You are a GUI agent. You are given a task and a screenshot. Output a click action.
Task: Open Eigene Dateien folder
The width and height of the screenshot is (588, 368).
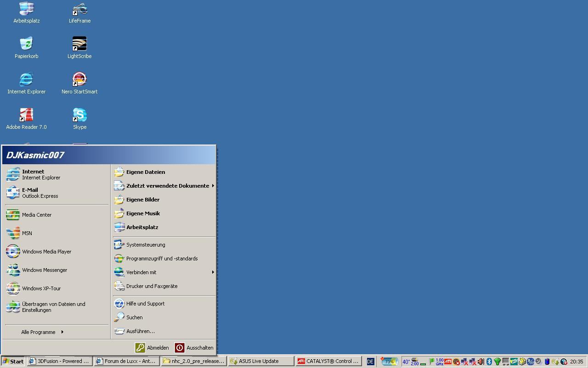pyautogui.click(x=164, y=172)
